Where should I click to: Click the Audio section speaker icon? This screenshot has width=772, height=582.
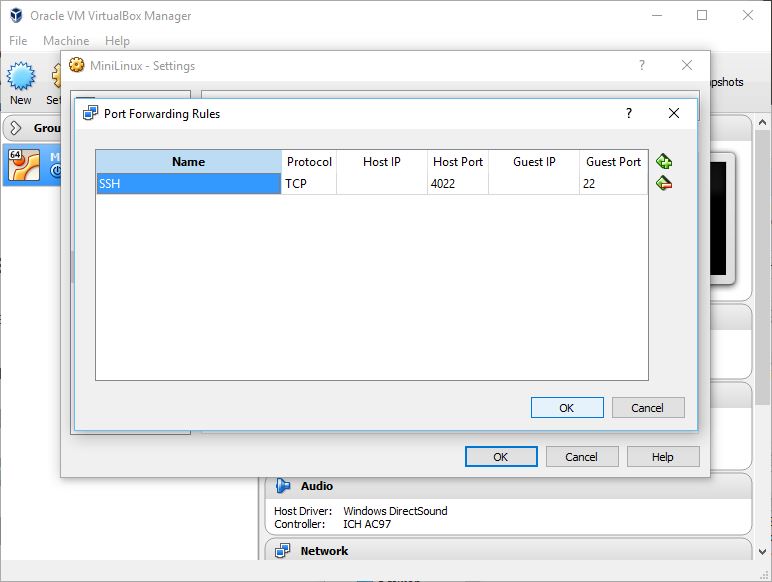[283, 485]
